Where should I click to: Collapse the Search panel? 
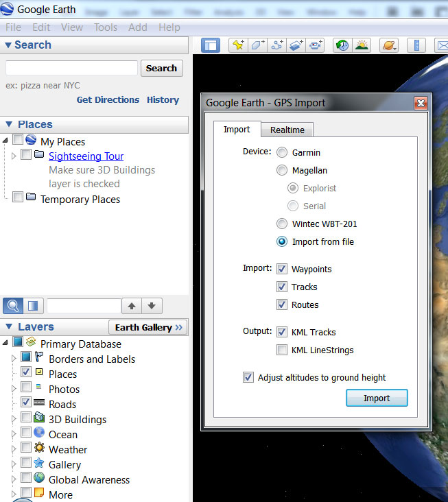tap(9, 45)
